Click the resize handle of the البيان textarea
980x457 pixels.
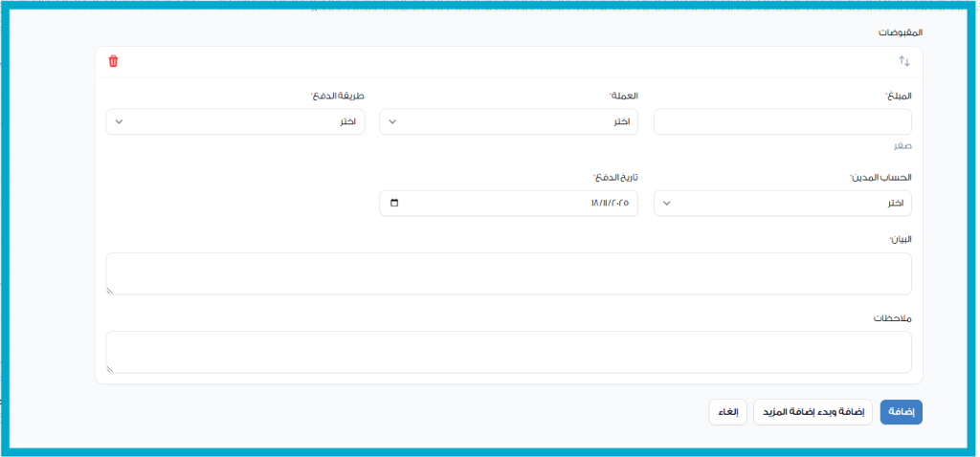point(111,290)
